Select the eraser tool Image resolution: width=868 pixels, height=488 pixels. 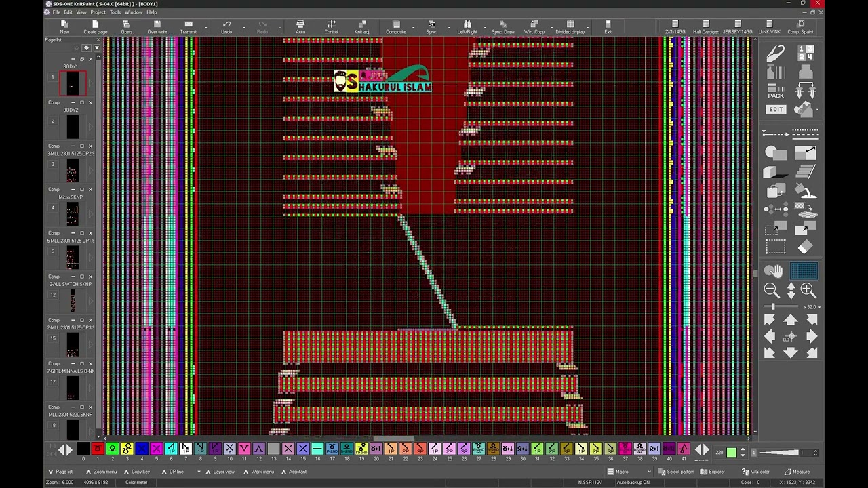(806, 247)
